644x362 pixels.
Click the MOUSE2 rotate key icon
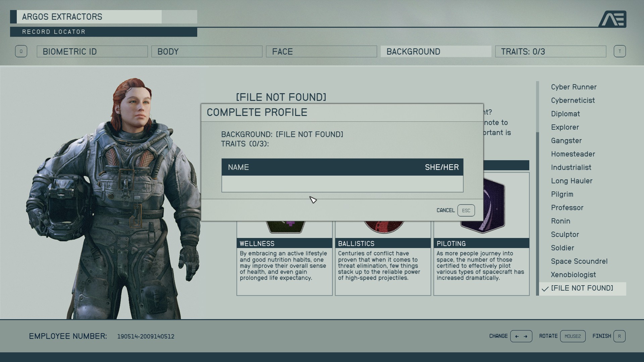coord(573,336)
